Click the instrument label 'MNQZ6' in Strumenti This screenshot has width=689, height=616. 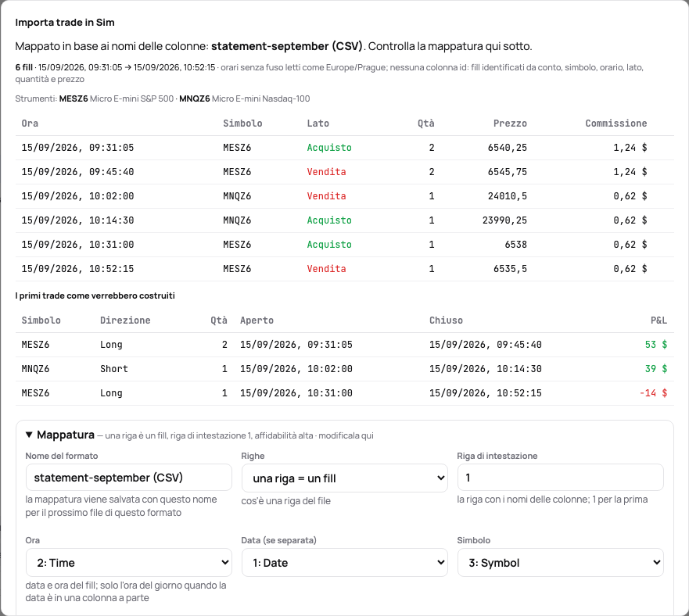click(x=195, y=98)
